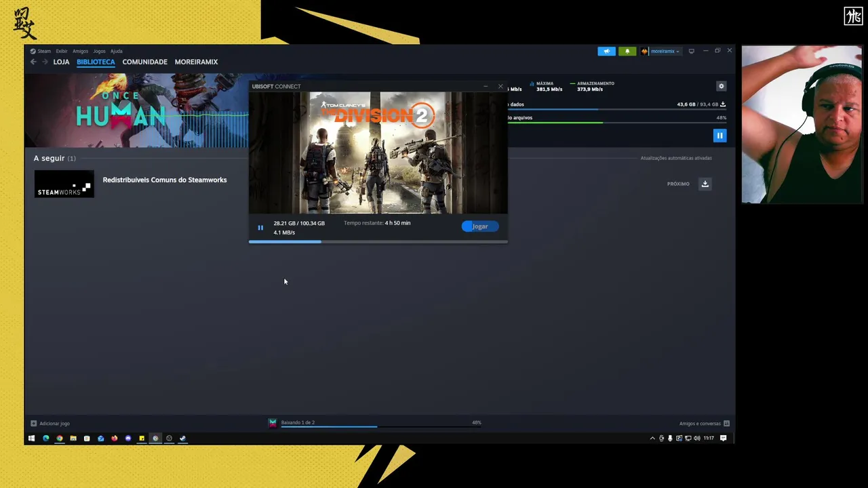
Task: Start the queued Steamworks download now
Action: coord(705,184)
